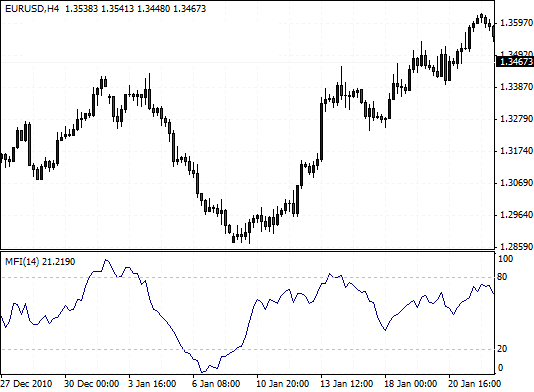
Task: Click the MFI(14) 21.2190 indicator label
Action: (40, 262)
